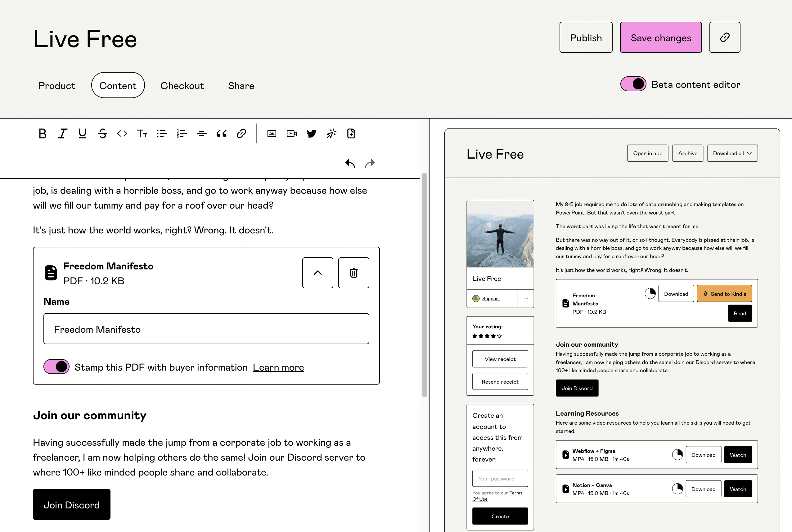Open the Learn more link
This screenshot has height=532, width=792.
click(x=278, y=367)
